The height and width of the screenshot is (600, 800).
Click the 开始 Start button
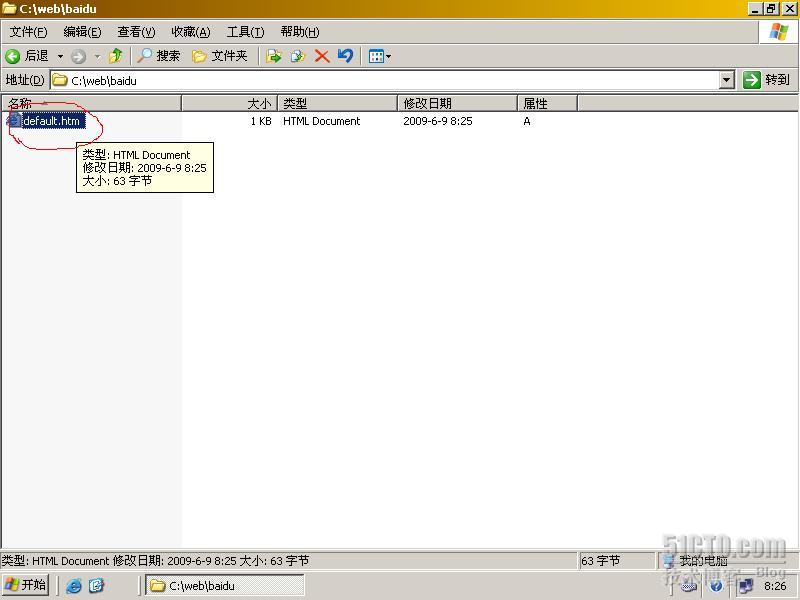(x=26, y=585)
